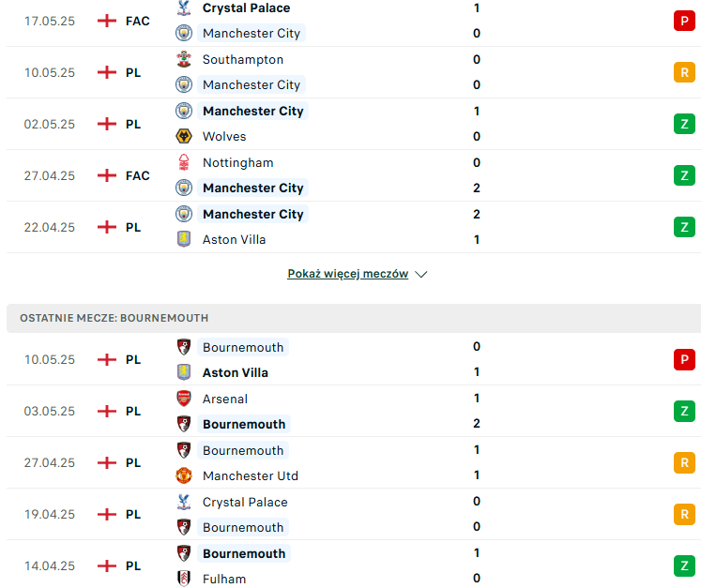Open the Pokaż więcej meczów link
The width and height of the screenshot is (701, 588).
pyautogui.click(x=348, y=274)
